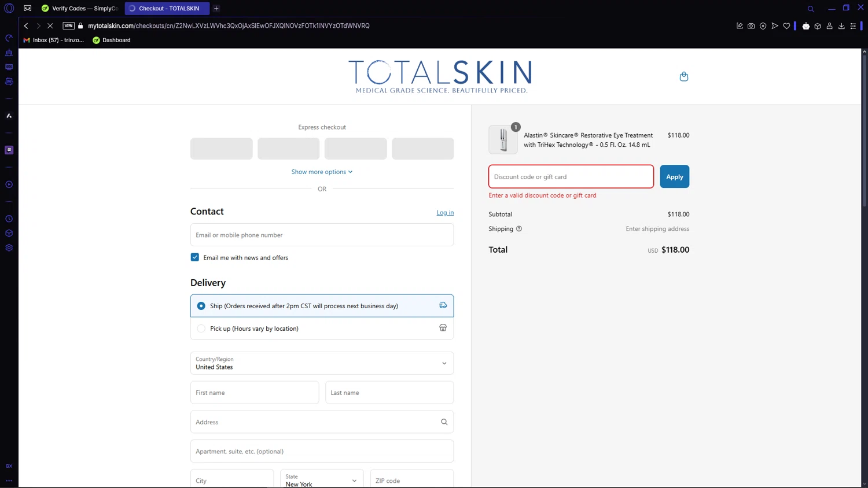
Task: Open the easy setup sliders icon
Action: point(853,25)
